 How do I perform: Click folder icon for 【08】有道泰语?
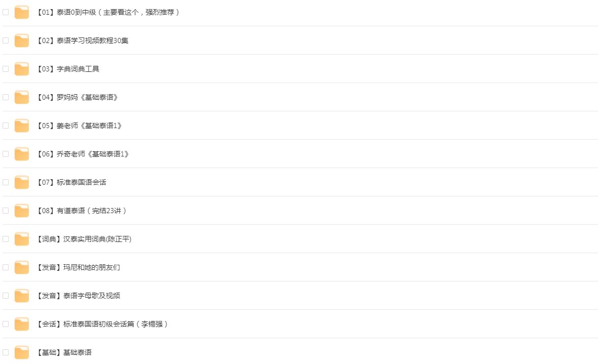(22, 211)
